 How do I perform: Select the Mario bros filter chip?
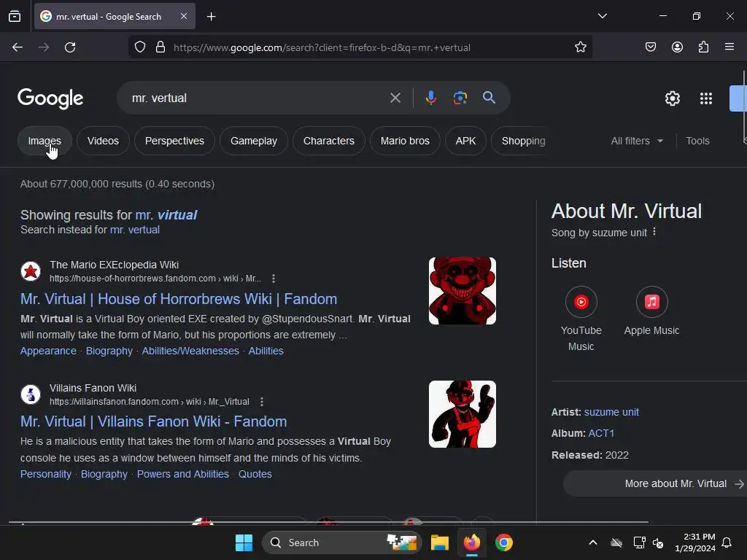tap(405, 141)
